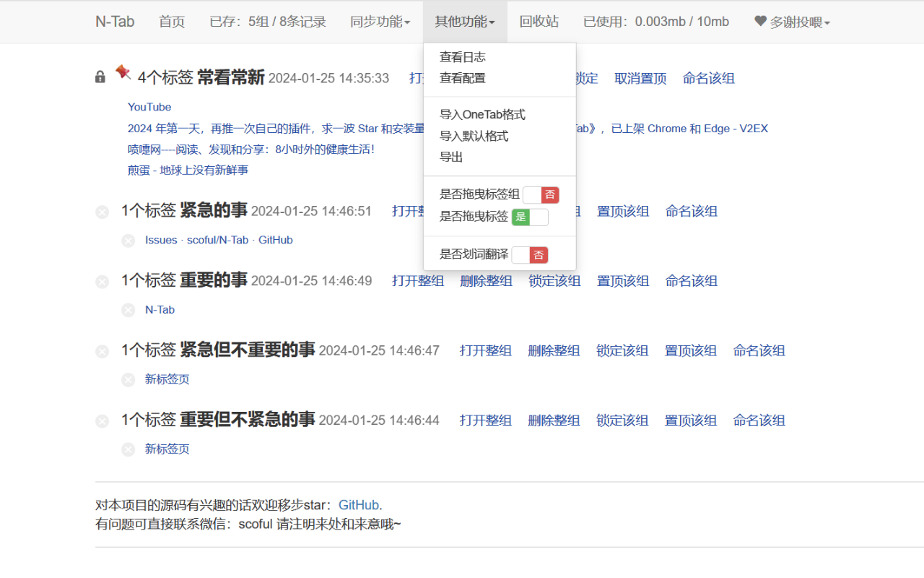
Task: Click the X icon to remove 紧急的事 group
Action: point(102,212)
